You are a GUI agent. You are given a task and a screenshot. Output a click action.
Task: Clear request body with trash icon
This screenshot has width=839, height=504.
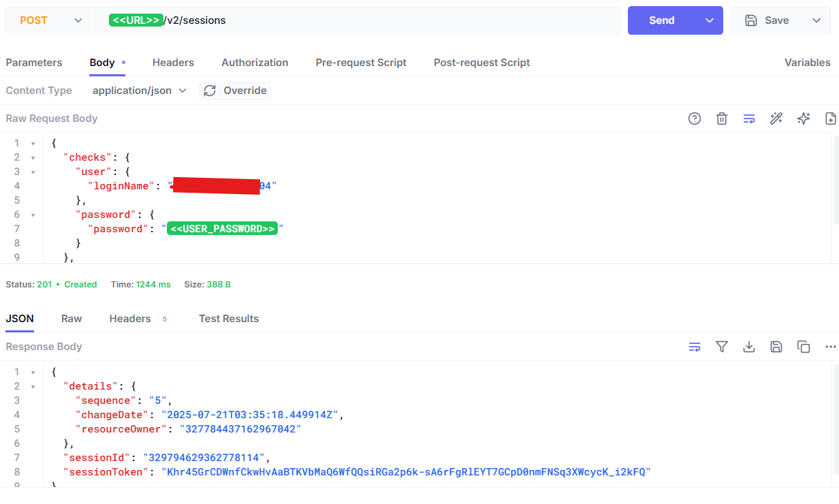pyautogui.click(x=722, y=119)
